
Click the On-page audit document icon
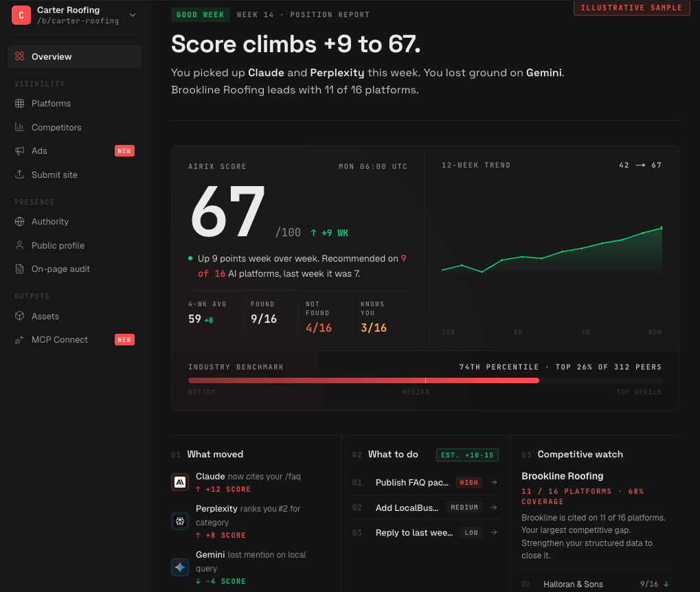[x=20, y=269]
